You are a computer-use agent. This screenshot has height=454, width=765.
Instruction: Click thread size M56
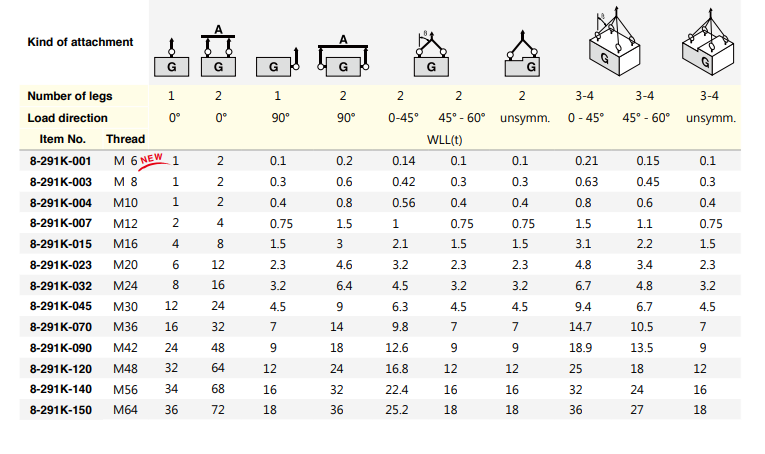click(x=125, y=390)
